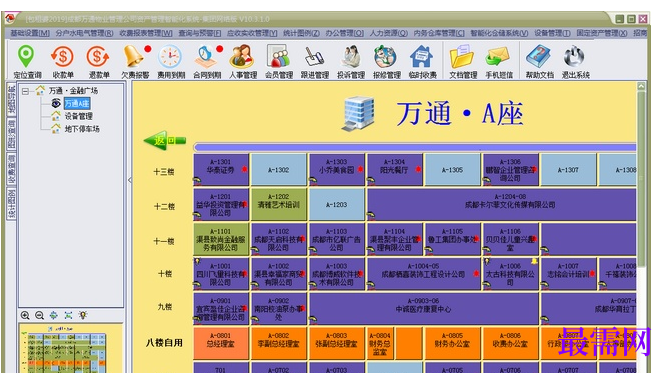The height and width of the screenshot is (373, 670).
Task: Select room A-1303 小乔美食园
Action: 337,170
